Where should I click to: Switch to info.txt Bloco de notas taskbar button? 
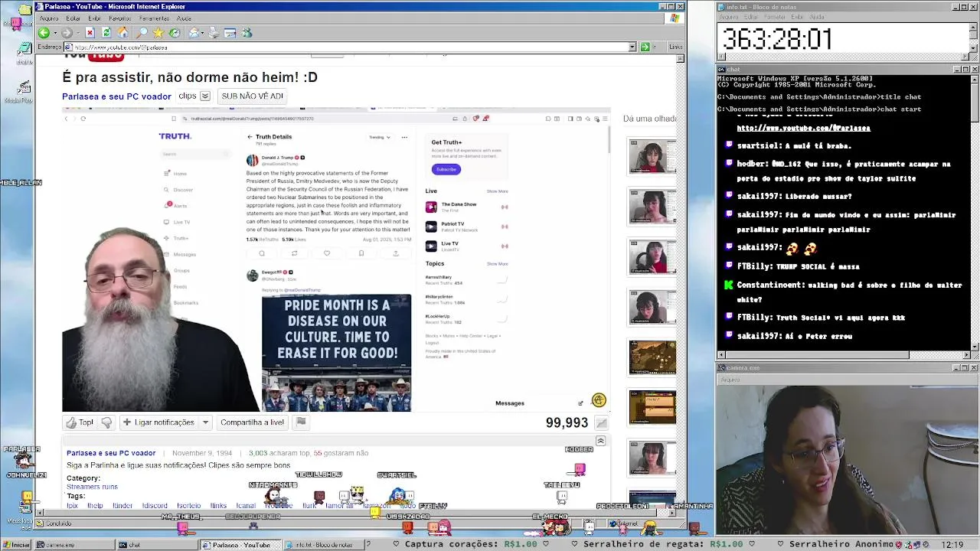(323, 545)
